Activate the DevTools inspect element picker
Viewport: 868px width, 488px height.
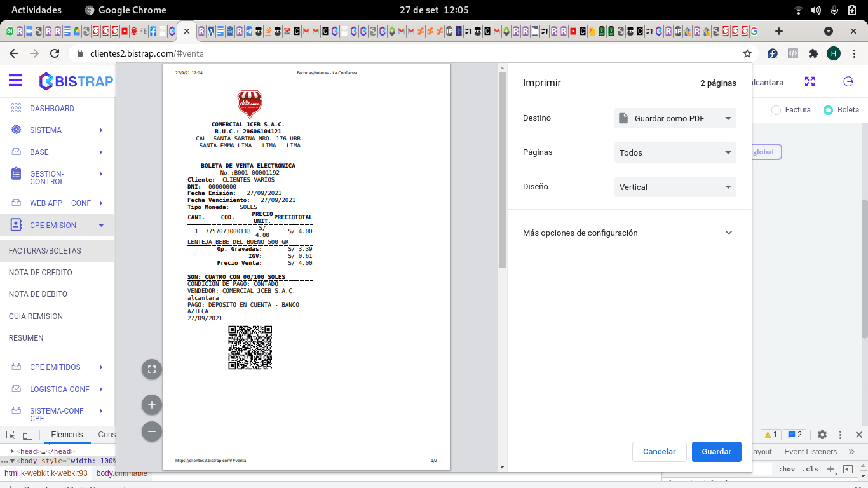[x=11, y=435]
